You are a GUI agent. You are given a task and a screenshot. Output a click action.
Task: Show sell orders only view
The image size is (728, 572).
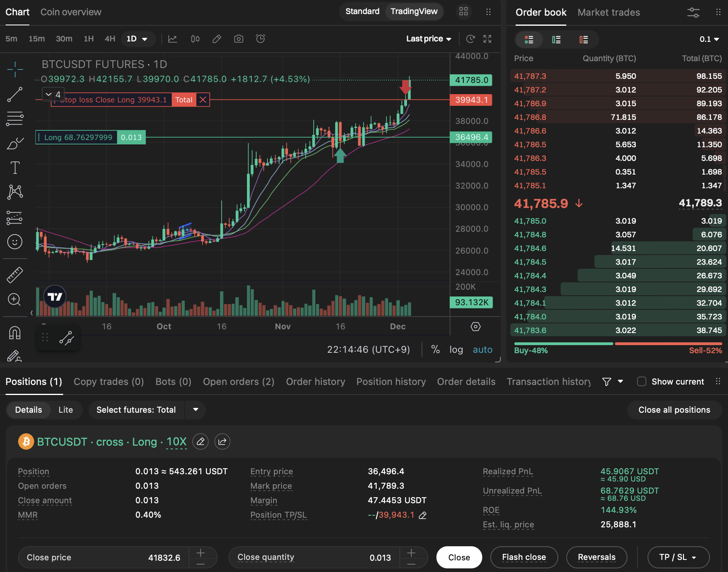tap(584, 39)
